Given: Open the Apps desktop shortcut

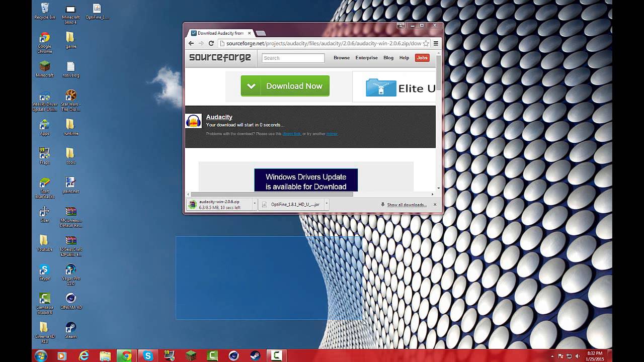Looking at the screenshot, I should [x=45, y=127].
